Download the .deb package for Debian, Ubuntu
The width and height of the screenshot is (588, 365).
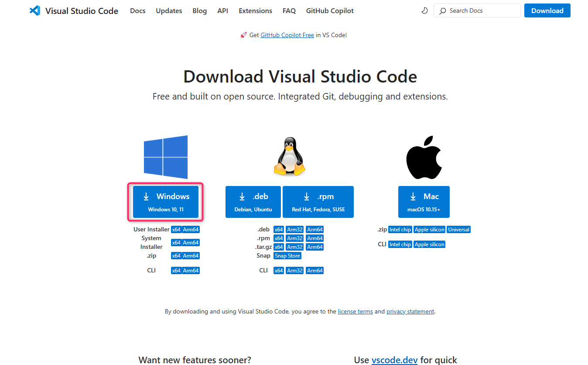[253, 202]
